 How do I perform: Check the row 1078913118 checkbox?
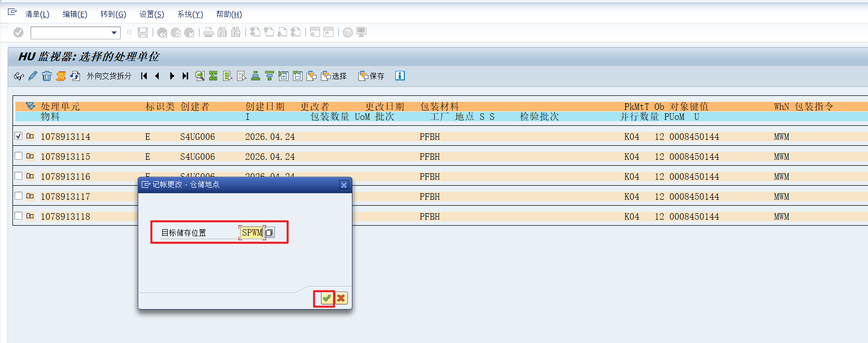click(x=18, y=216)
